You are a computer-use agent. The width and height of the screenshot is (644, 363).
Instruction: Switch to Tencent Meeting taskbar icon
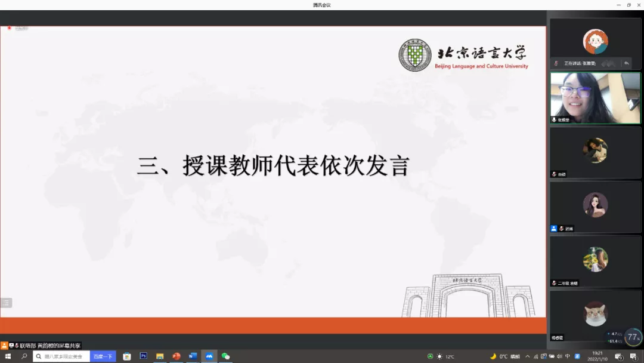tap(209, 356)
